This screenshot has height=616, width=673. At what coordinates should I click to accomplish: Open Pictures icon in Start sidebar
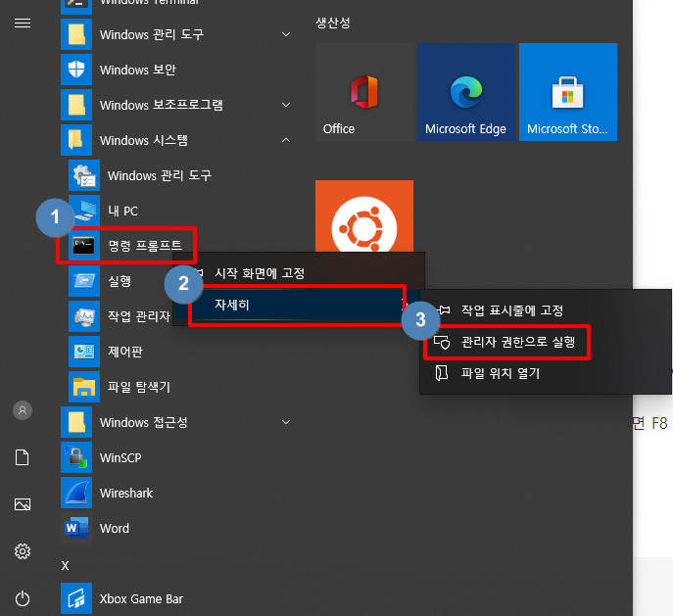tap(23, 504)
